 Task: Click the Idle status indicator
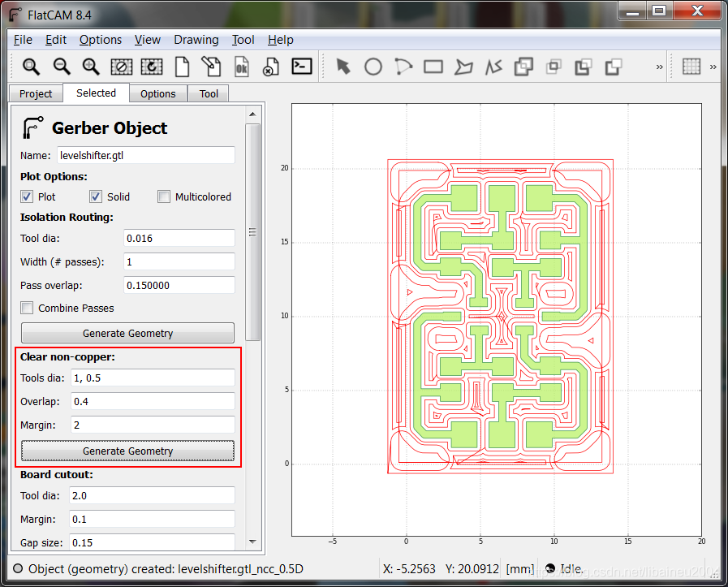click(563, 569)
